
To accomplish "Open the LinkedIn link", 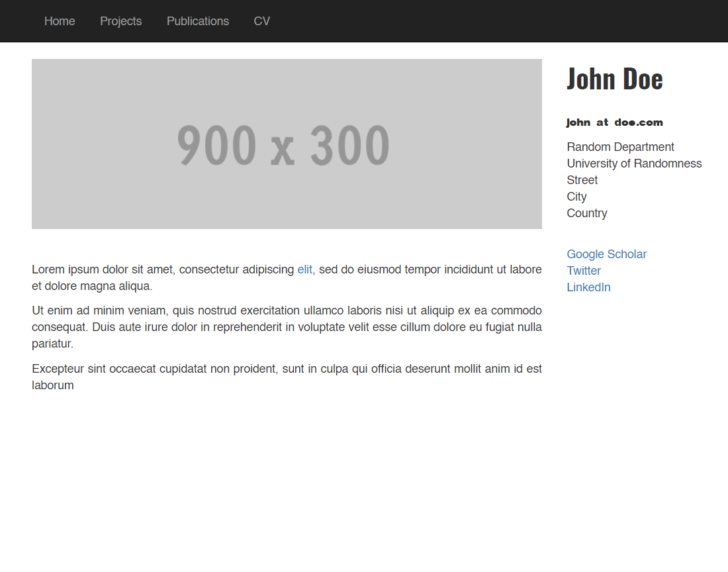I will [x=588, y=287].
